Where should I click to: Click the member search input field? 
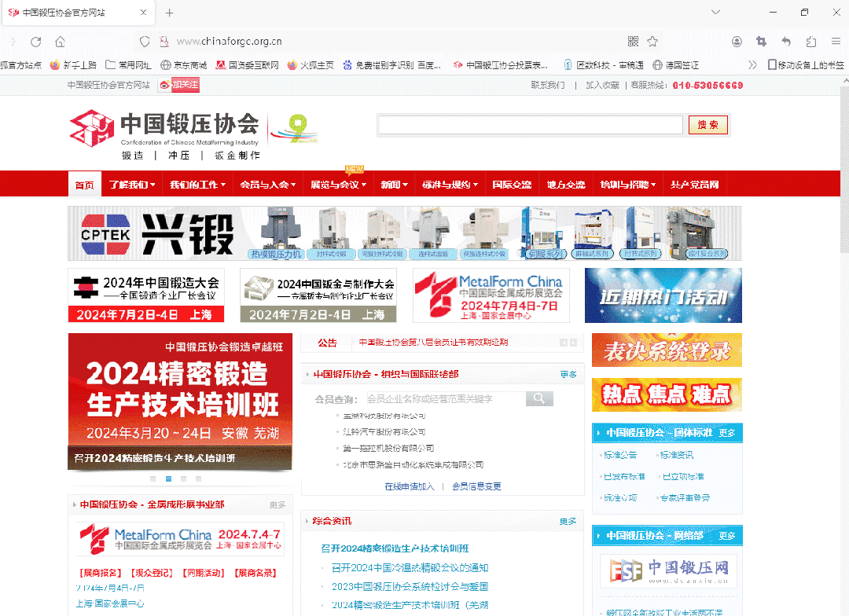coord(440,399)
